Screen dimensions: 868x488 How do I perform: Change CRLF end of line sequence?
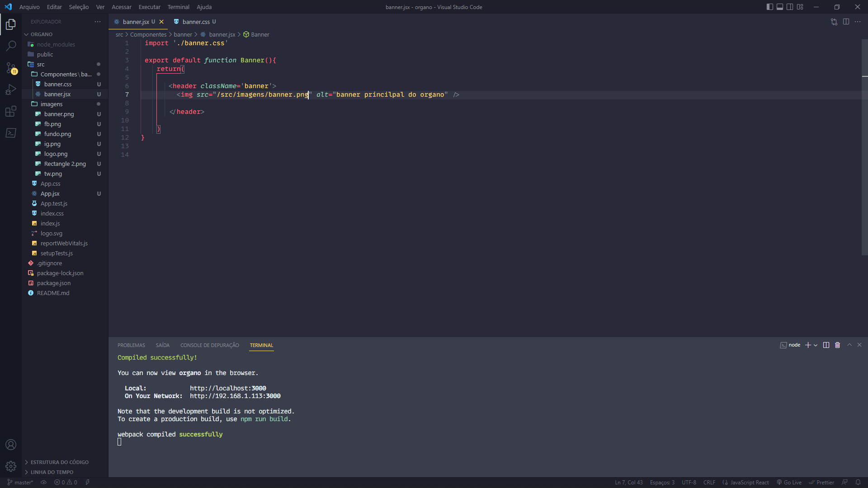[x=709, y=483]
